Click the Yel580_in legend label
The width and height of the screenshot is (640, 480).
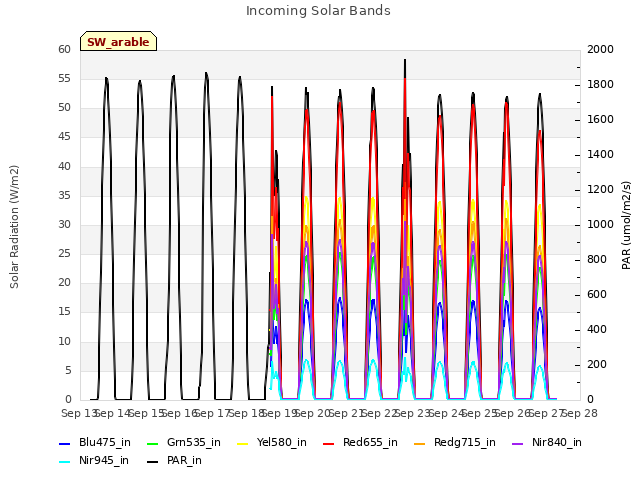coord(282,442)
